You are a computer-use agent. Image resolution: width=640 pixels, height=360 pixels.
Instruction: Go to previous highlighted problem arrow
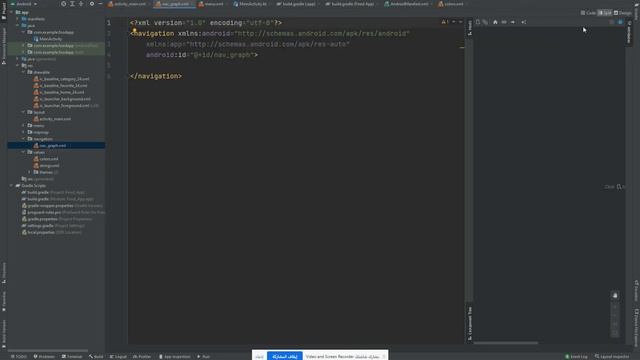point(453,22)
